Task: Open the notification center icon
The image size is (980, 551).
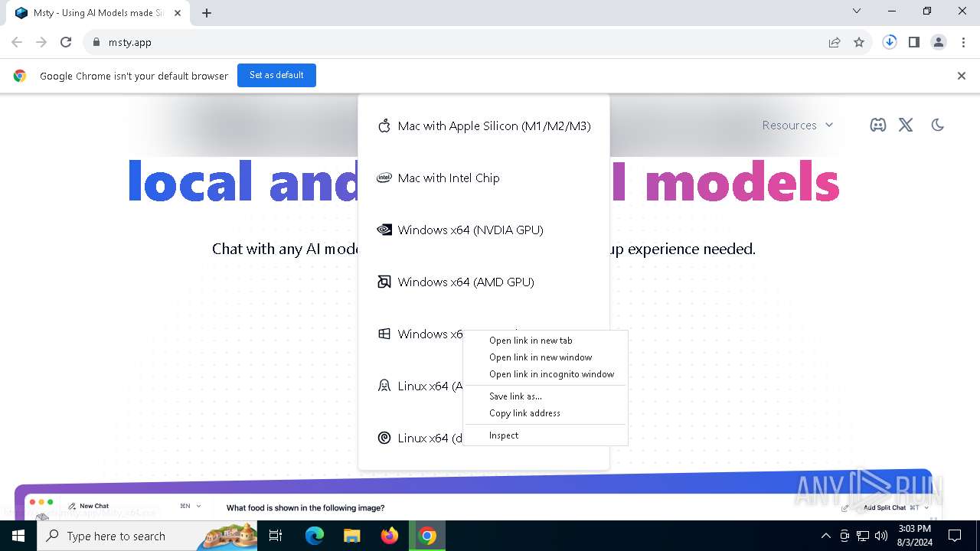Action: 955,536
